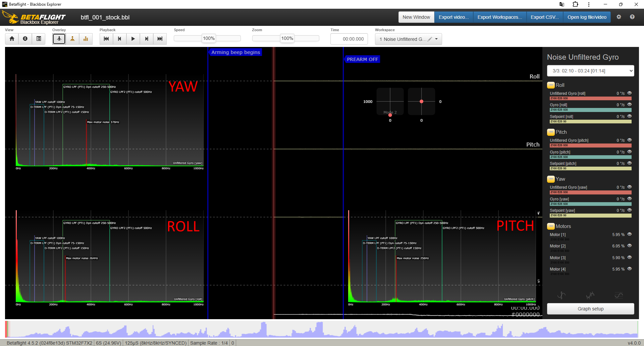Click the Export CSV button
This screenshot has height=346, width=644.
544,17
